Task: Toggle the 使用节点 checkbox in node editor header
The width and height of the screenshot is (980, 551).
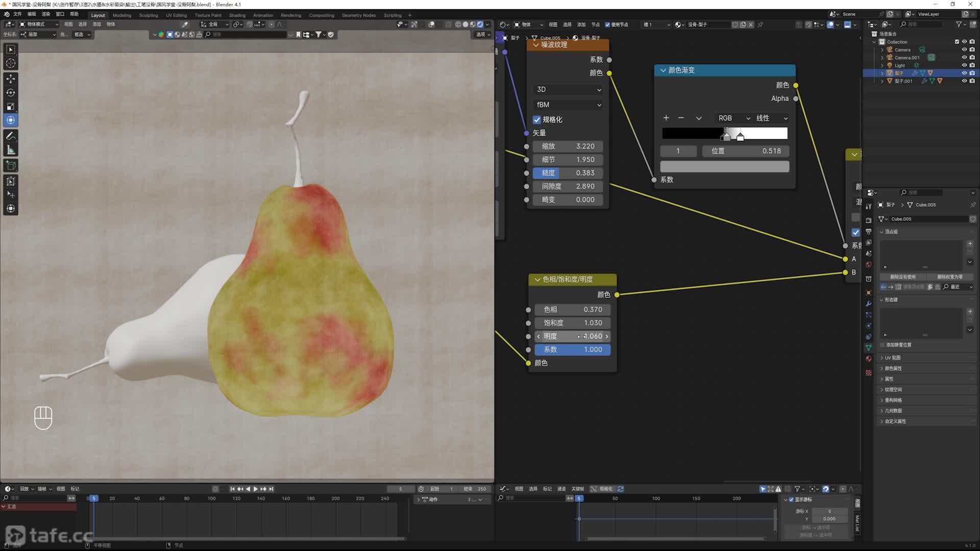Action: (x=607, y=24)
